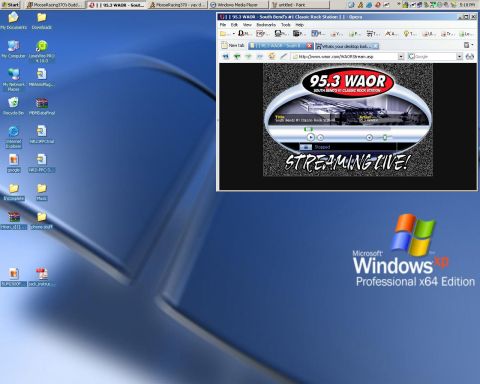Open the Incomplete folder on desktop
The height and width of the screenshot is (384, 480).
coord(13,192)
